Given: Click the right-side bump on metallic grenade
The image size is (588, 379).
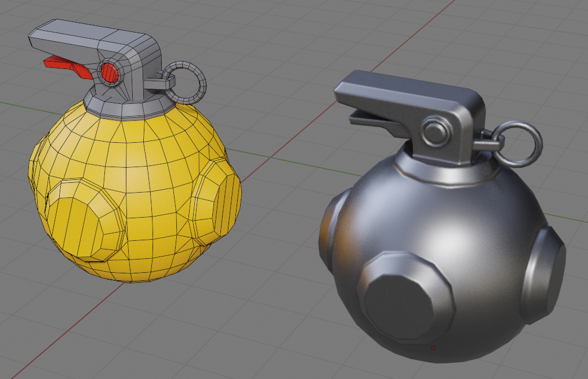Looking at the screenshot, I should point(545,273).
